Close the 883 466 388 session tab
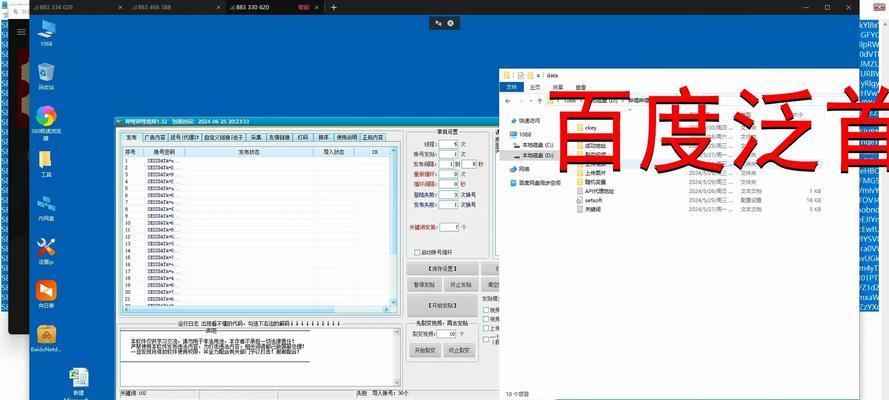The width and height of the screenshot is (889, 400). (x=219, y=7)
